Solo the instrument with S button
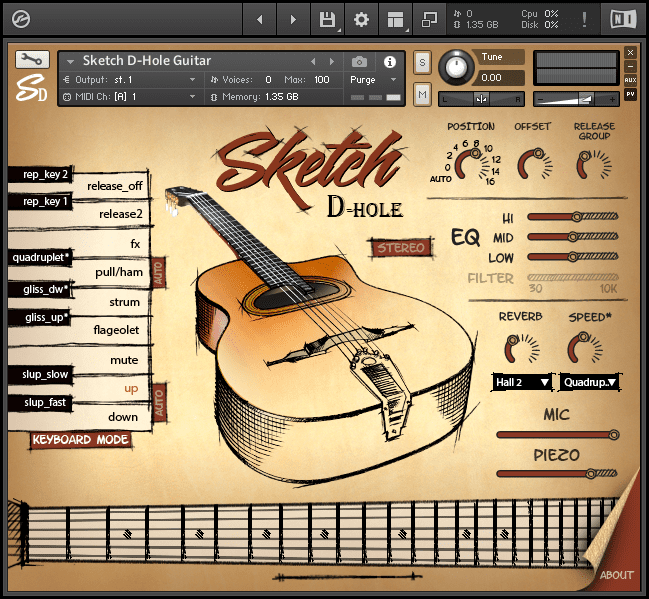The height and width of the screenshot is (599, 649). click(422, 63)
